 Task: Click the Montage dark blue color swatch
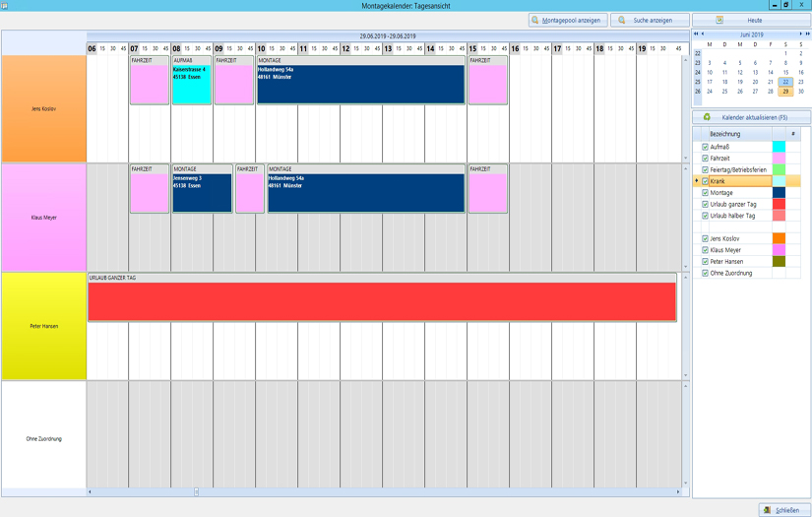pos(779,193)
